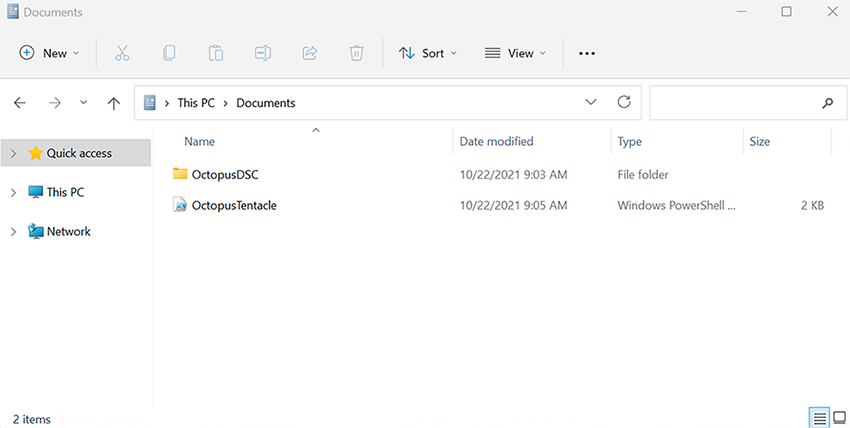The height and width of the screenshot is (428, 850).
Task: Open the View menu
Action: coord(515,53)
